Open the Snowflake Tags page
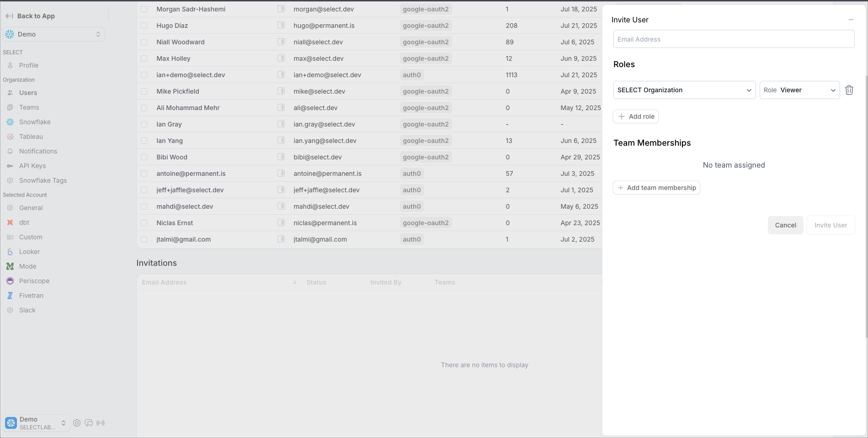 pos(43,180)
